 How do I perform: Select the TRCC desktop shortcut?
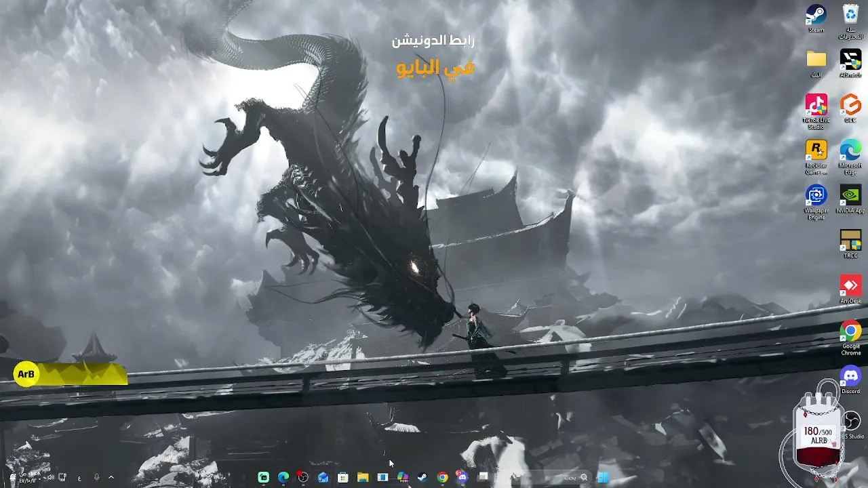[850, 244]
